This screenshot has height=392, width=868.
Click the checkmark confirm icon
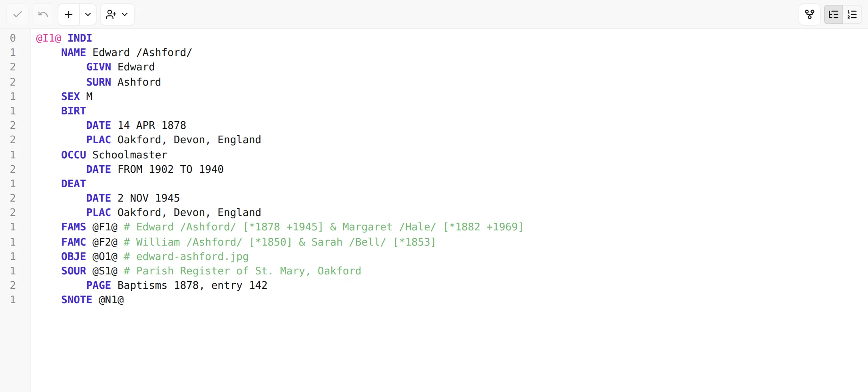18,14
